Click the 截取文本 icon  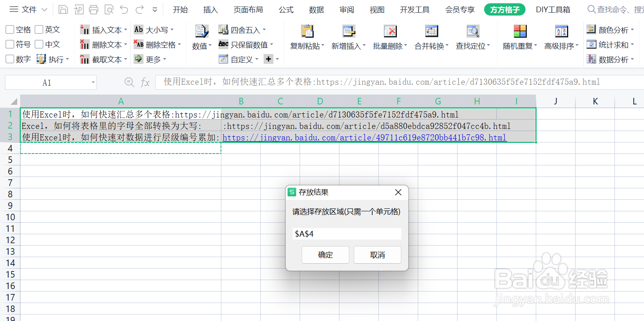[x=84, y=59]
